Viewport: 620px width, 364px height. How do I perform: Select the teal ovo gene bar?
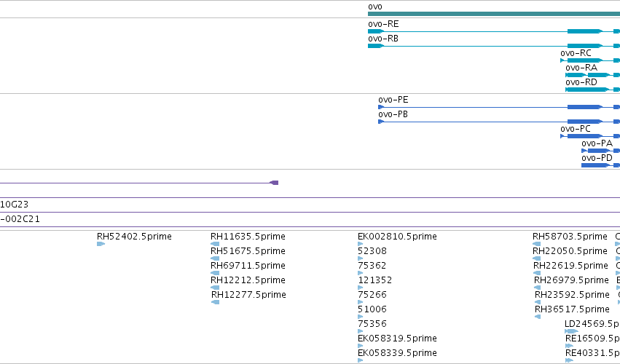[x=494, y=14]
